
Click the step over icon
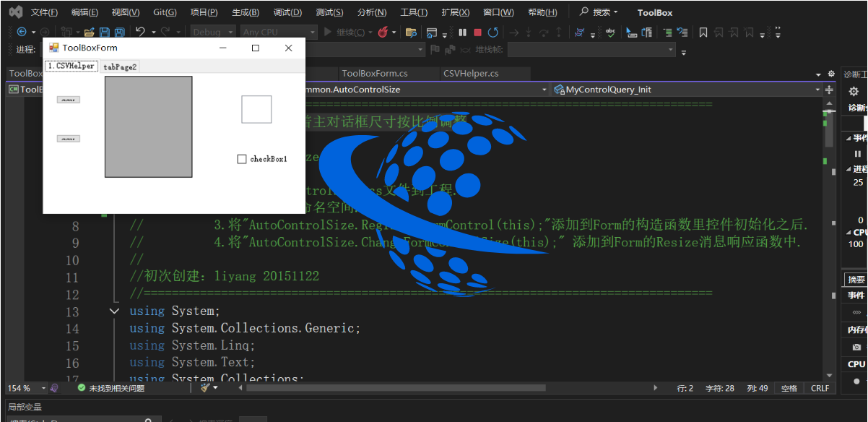pos(543,33)
